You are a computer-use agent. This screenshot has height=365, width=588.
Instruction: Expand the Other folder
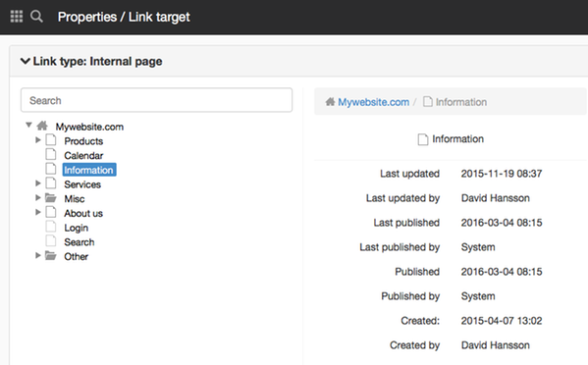pyautogui.click(x=38, y=255)
